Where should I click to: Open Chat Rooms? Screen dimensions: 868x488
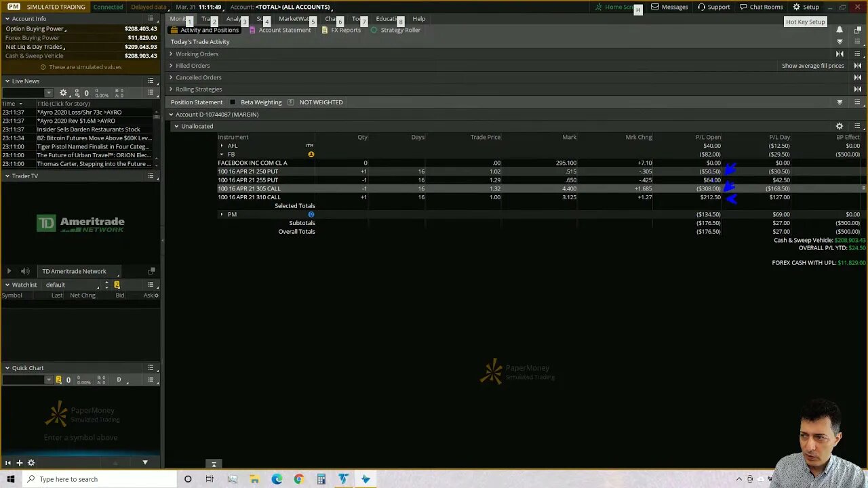pos(761,7)
